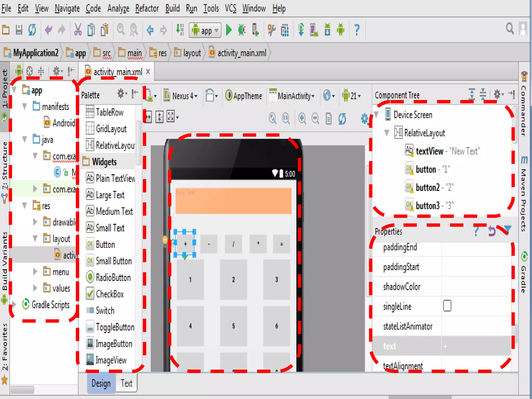Click the Synchronize icon in main toolbar
The width and height of the screenshot is (532, 399).
(x=32, y=30)
